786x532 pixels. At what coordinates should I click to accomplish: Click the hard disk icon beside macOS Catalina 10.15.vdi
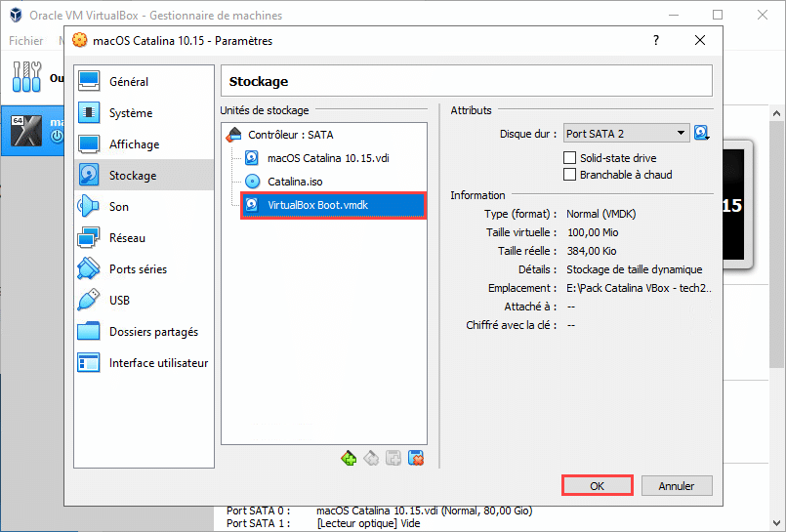[x=252, y=158]
